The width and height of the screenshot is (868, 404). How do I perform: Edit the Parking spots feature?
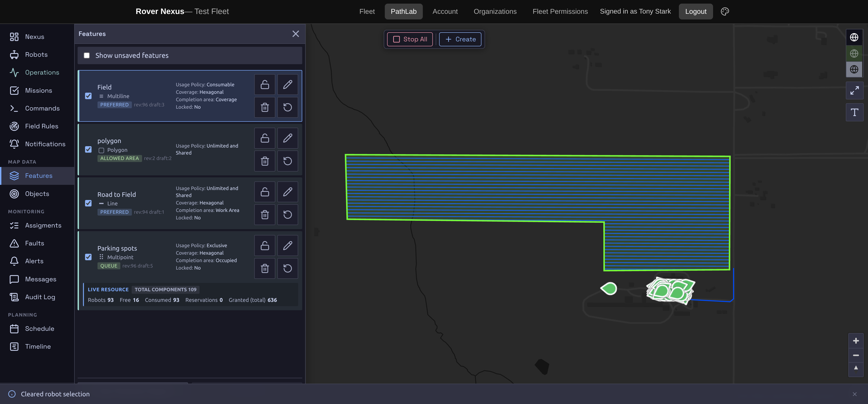288,245
